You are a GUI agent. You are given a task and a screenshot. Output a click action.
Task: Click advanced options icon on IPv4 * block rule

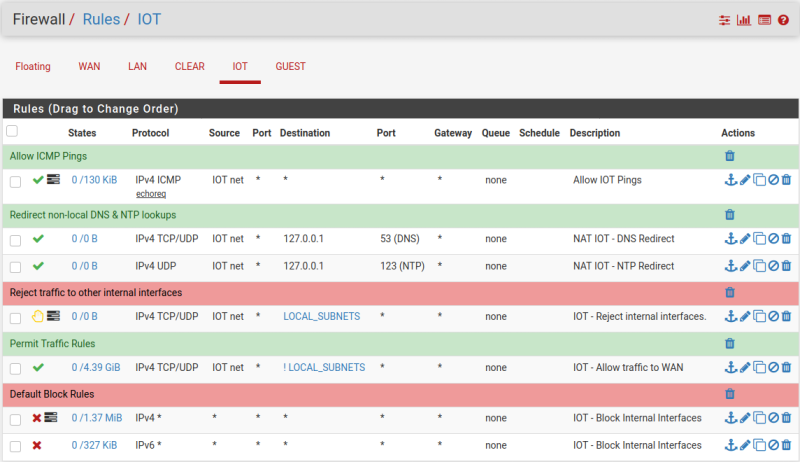click(x=51, y=418)
